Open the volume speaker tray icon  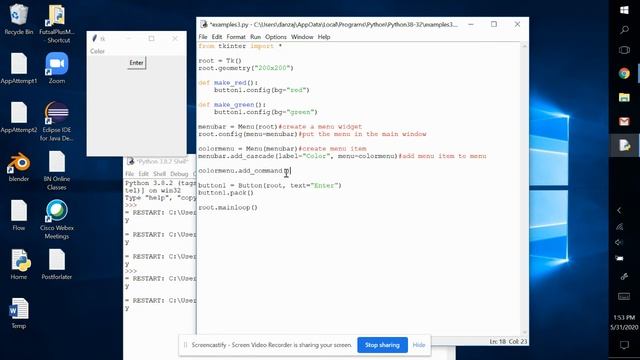(619, 242)
